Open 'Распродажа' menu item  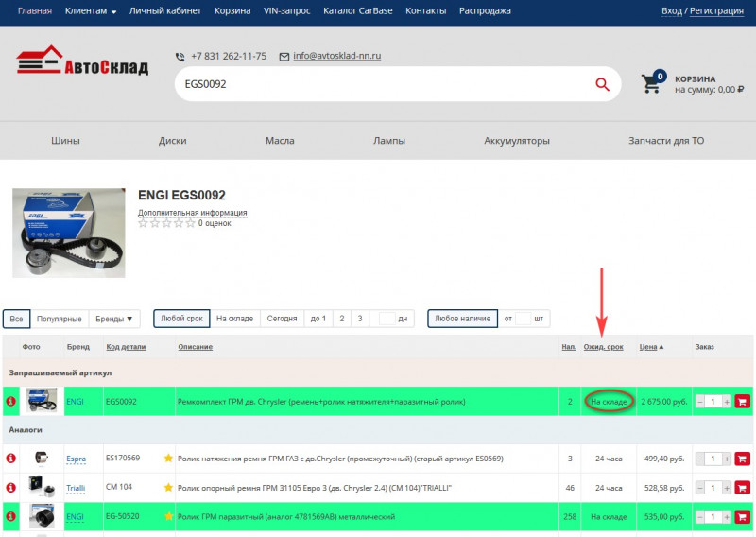tap(485, 10)
